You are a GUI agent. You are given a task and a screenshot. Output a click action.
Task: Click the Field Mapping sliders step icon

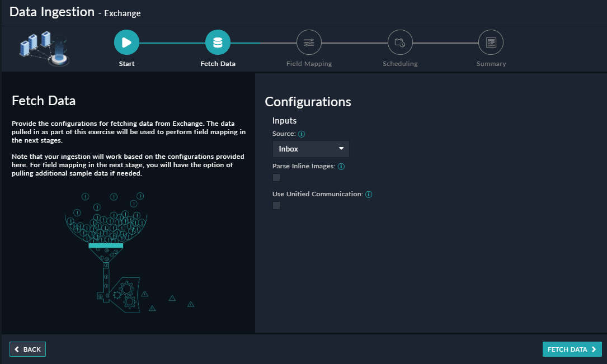309,42
